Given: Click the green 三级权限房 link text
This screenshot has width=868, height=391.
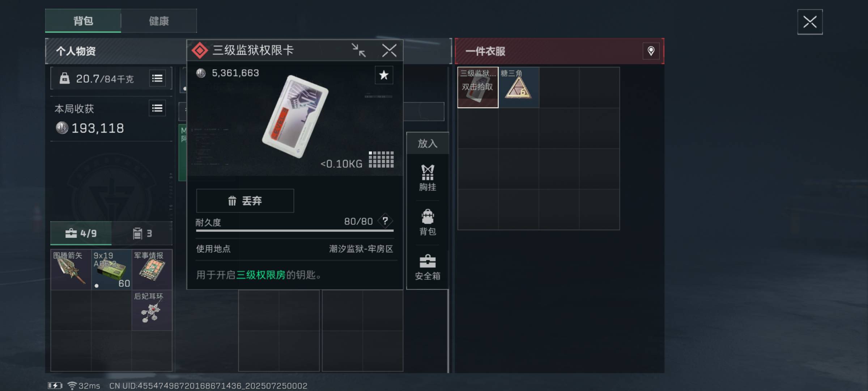Looking at the screenshot, I should (x=261, y=275).
